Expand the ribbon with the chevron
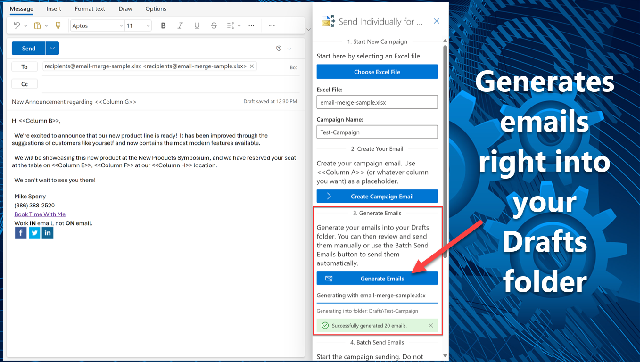This screenshot has width=644, height=362. 309,30
